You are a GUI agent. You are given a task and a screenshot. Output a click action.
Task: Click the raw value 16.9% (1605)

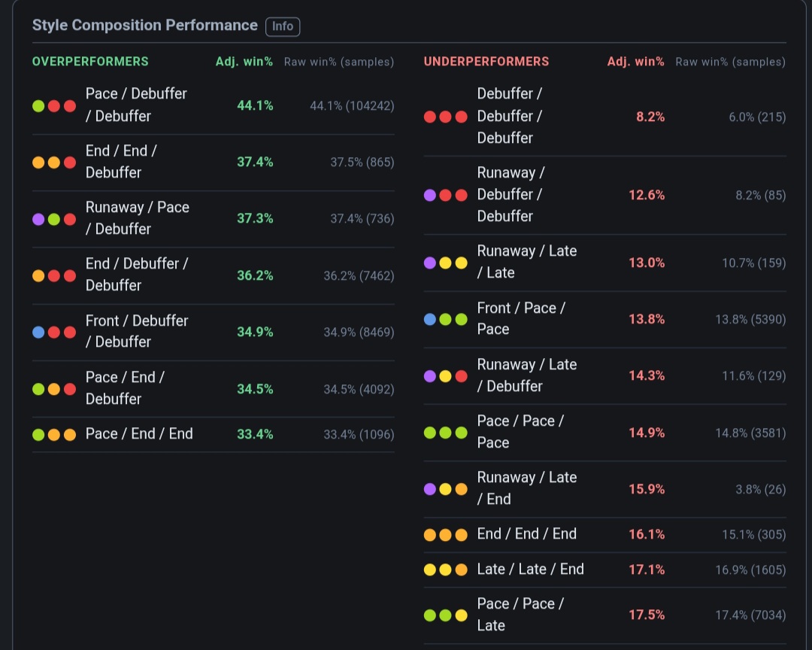click(750, 570)
